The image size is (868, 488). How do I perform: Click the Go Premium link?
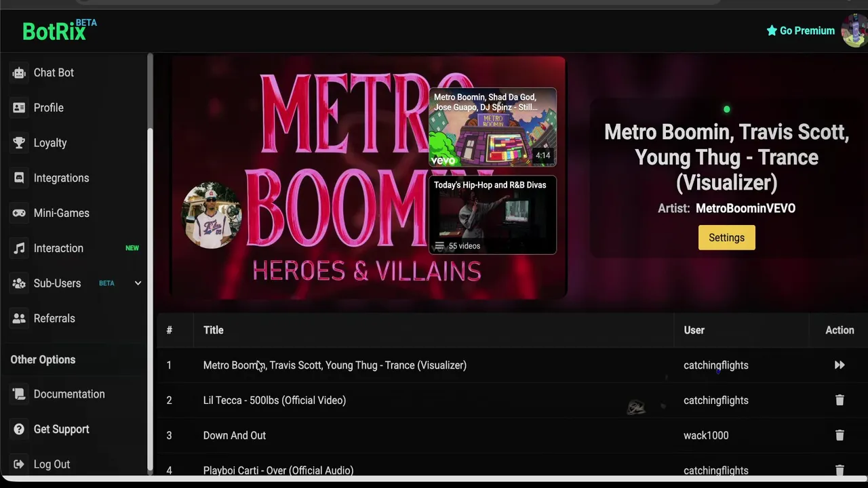pyautogui.click(x=807, y=30)
